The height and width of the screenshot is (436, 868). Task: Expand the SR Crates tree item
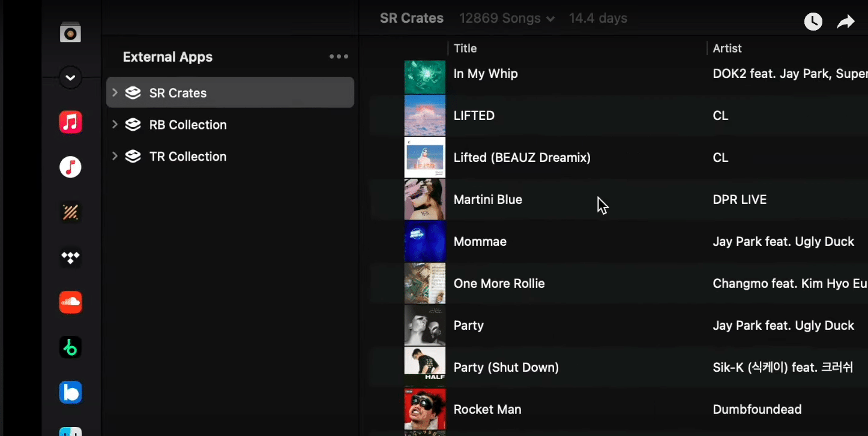coord(115,92)
